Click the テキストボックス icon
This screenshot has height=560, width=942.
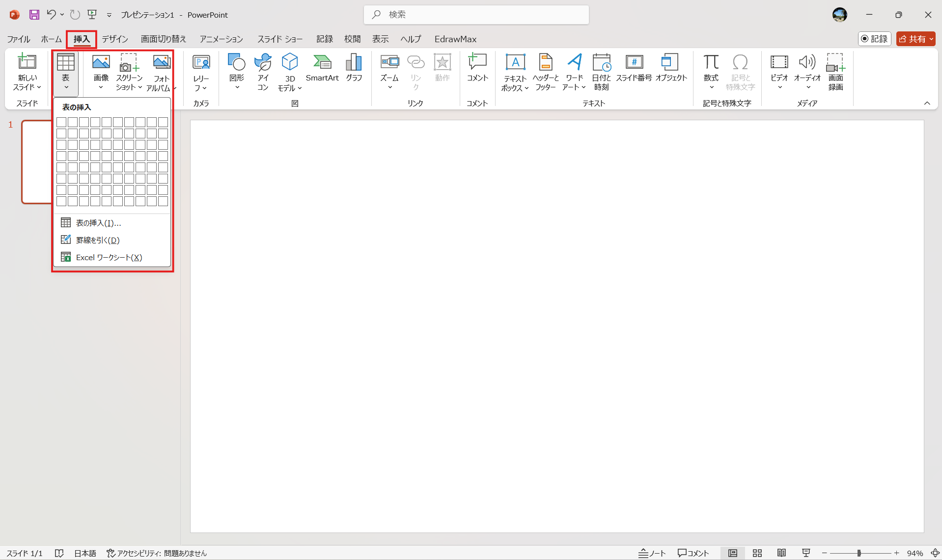(515, 72)
